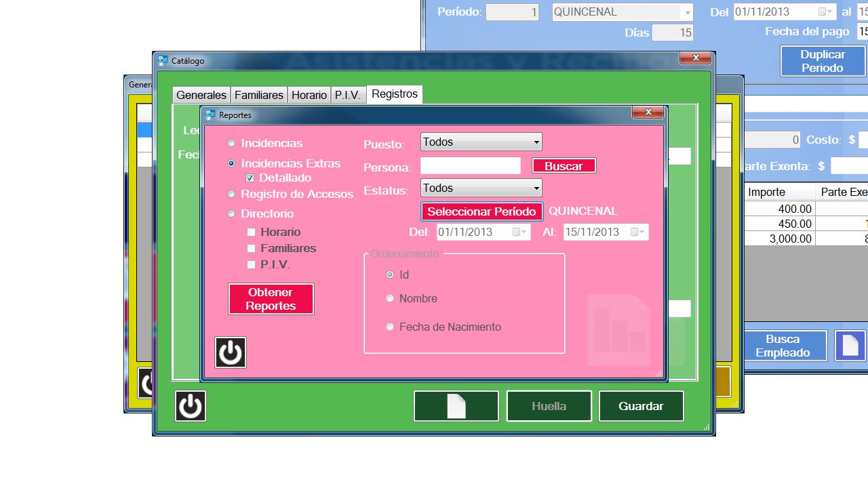
Task: Click the power icon in Reportes window
Action: (x=231, y=352)
